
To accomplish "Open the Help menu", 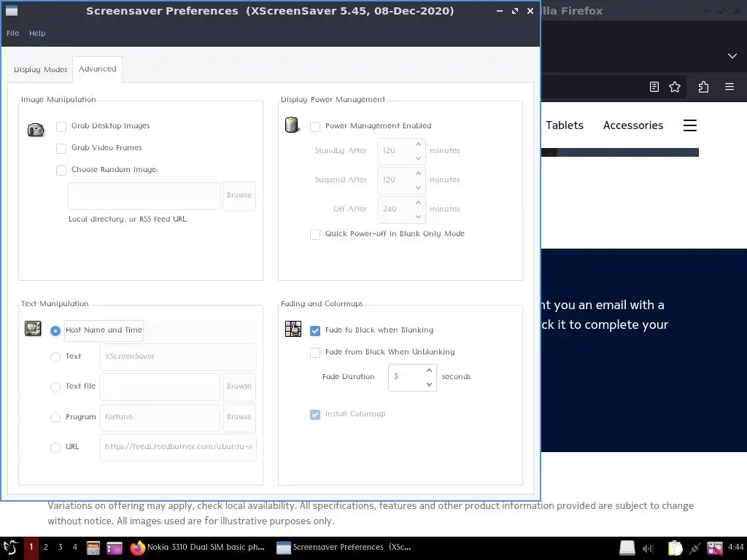I will click(x=37, y=33).
